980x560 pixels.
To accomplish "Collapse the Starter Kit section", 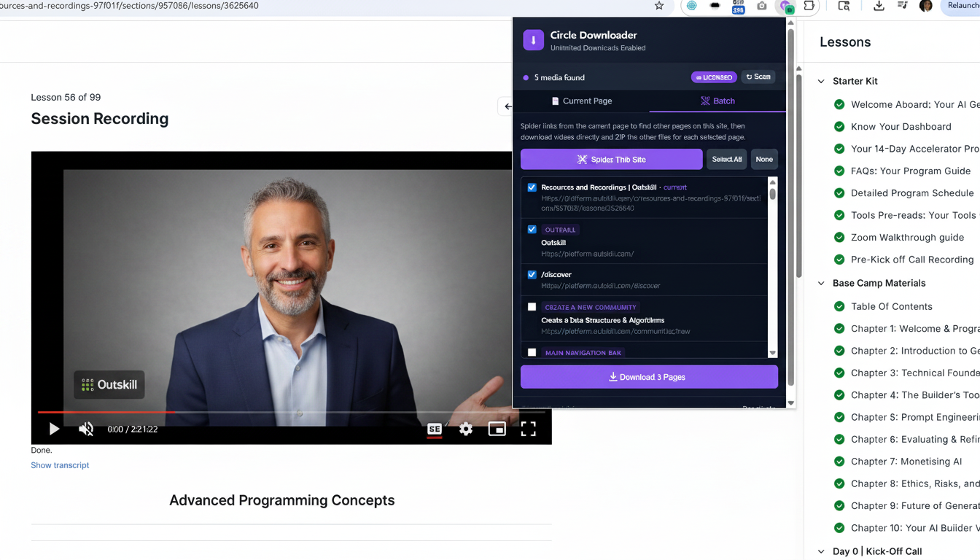I will [x=821, y=81].
